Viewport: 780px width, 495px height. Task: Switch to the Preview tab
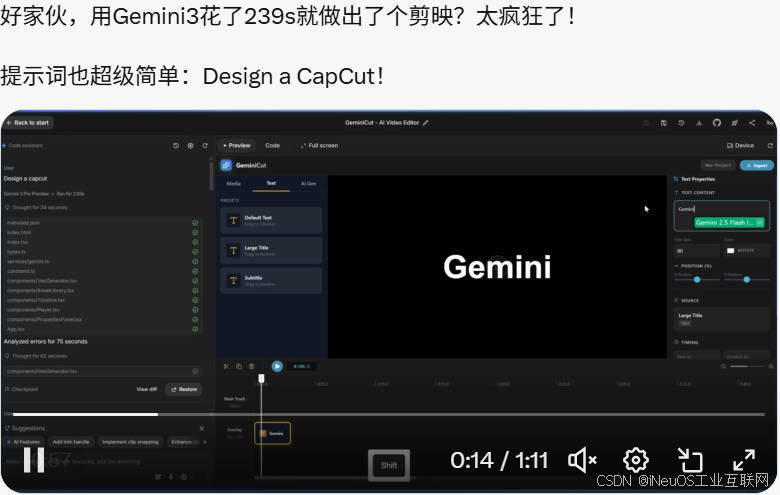coord(236,145)
